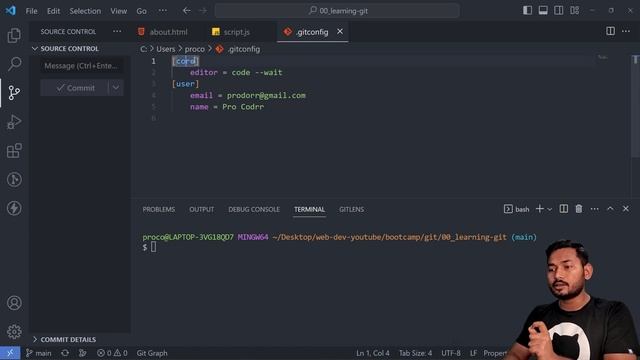Click the bash terminal profile label
The height and width of the screenshot is (360, 640).
click(517, 209)
